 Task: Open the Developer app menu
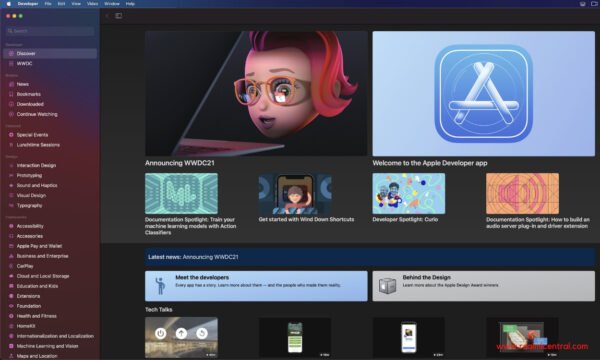(x=28, y=4)
